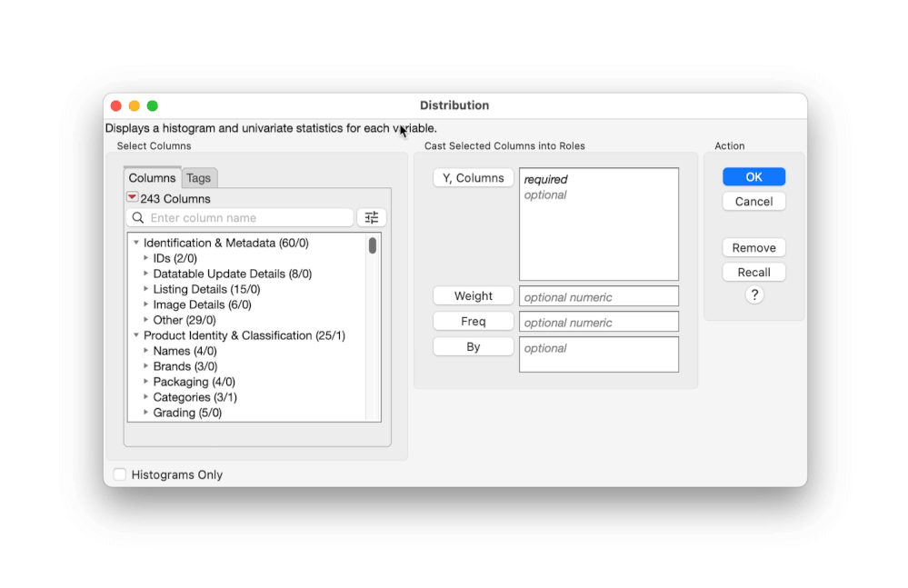The height and width of the screenshot is (588, 908).
Task: Expand the Grading (5/0) group
Action: click(146, 412)
